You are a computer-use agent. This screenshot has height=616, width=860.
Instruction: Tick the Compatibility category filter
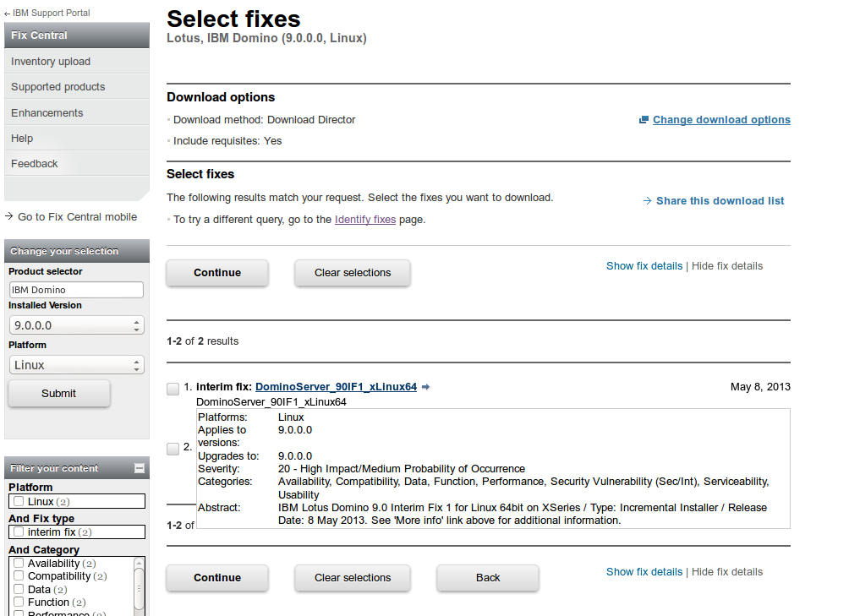[x=19, y=575]
